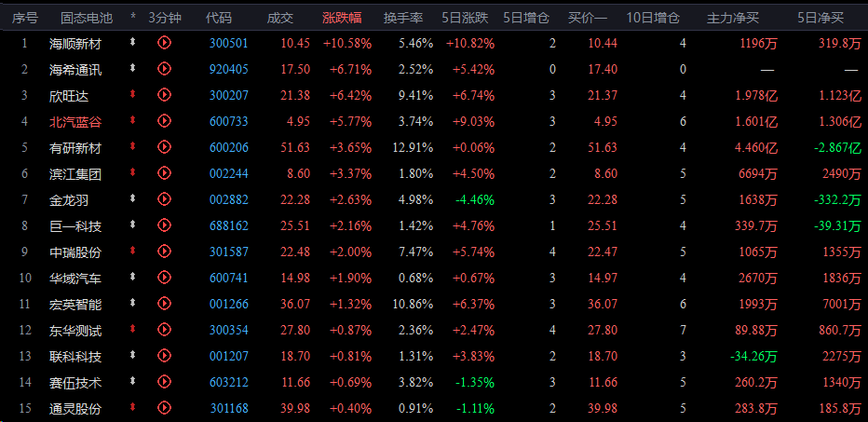This screenshot has width=868, height=422.
Task: Open stock code 300207
Action: [x=228, y=95]
